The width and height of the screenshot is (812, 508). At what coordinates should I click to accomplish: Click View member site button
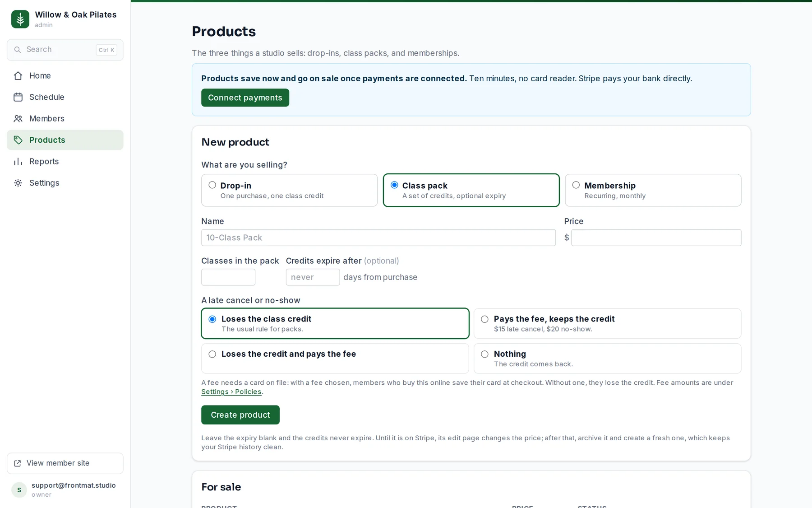click(65, 463)
